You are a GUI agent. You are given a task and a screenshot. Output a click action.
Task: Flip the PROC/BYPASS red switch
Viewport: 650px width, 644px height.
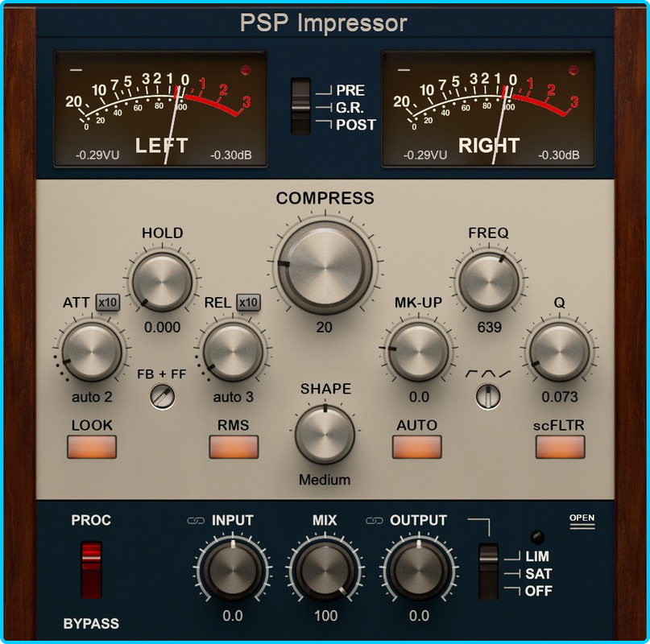pyautogui.click(x=91, y=569)
